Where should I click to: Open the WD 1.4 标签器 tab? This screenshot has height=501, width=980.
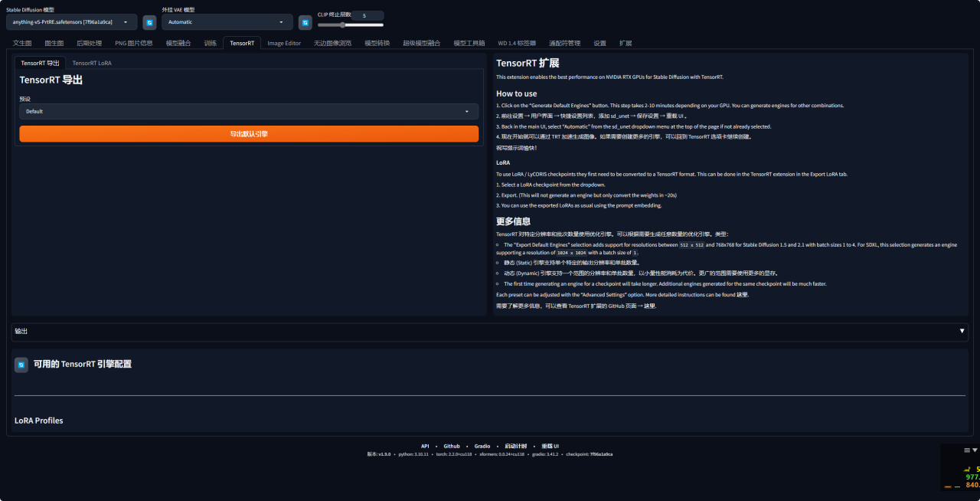(517, 43)
